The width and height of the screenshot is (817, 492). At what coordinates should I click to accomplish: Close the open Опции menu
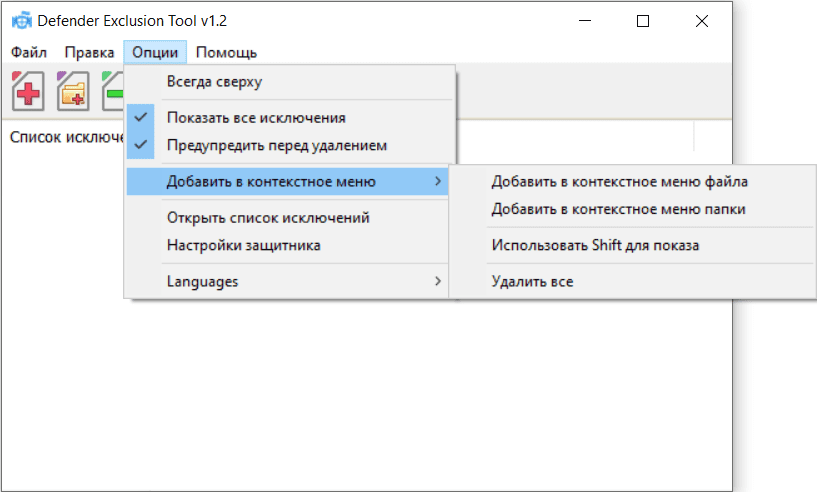(156, 52)
